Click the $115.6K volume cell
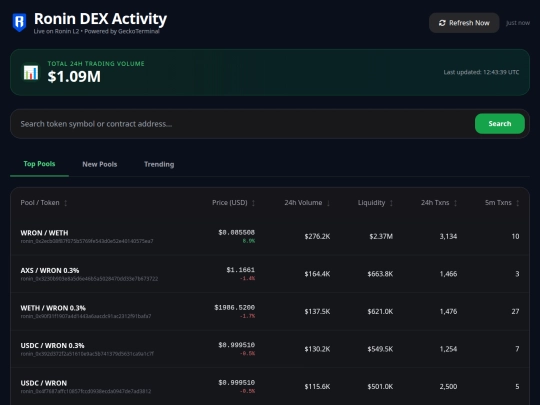Image resolution: width=540 pixels, height=405 pixels. tap(317, 386)
